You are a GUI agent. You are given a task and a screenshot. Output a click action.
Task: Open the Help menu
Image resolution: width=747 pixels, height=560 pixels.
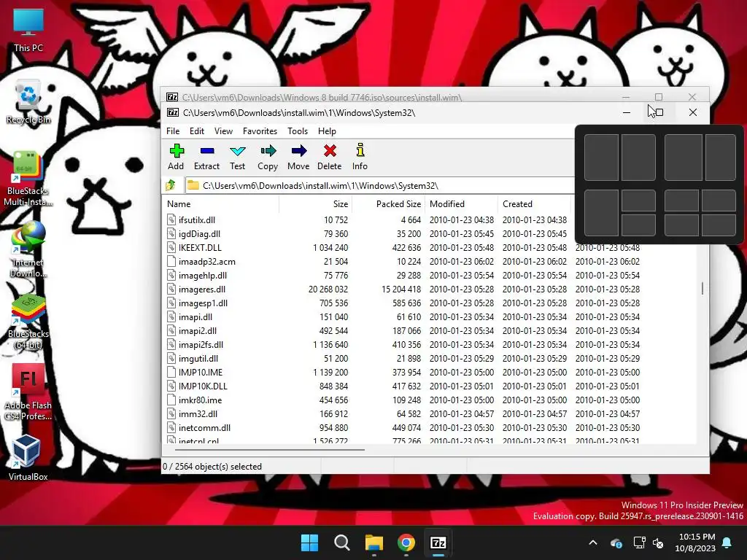tap(328, 131)
